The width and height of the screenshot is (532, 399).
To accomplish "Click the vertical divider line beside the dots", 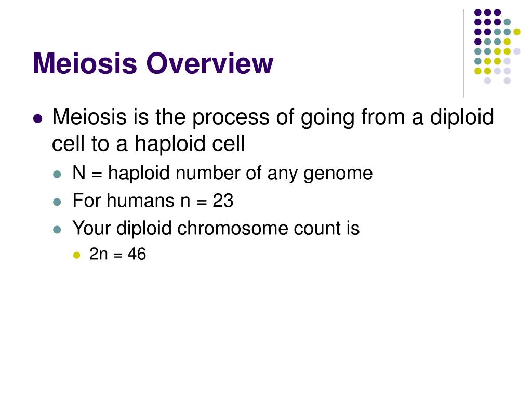I will [x=463, y=54].
